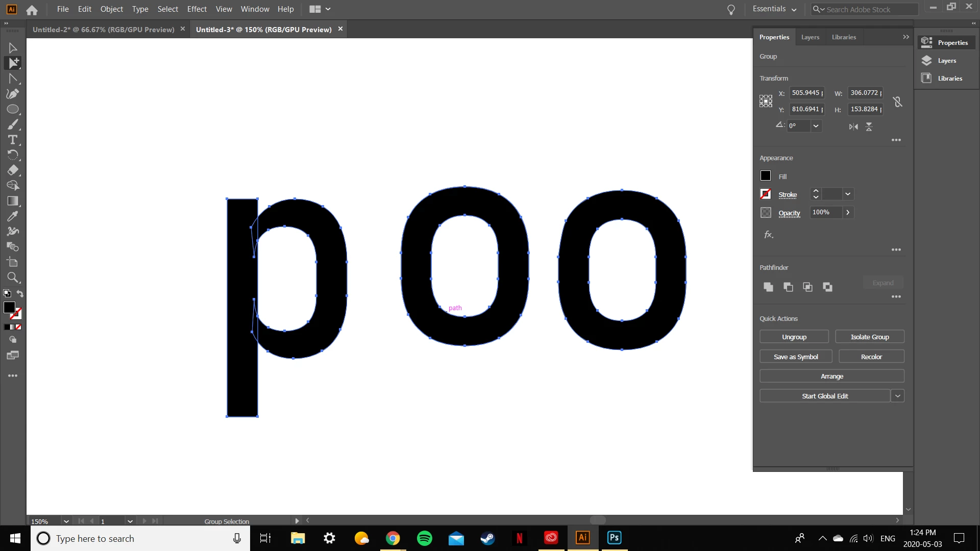Expand the rotation angle dropdown
The image size is (980, 551).
pos(816,126)
